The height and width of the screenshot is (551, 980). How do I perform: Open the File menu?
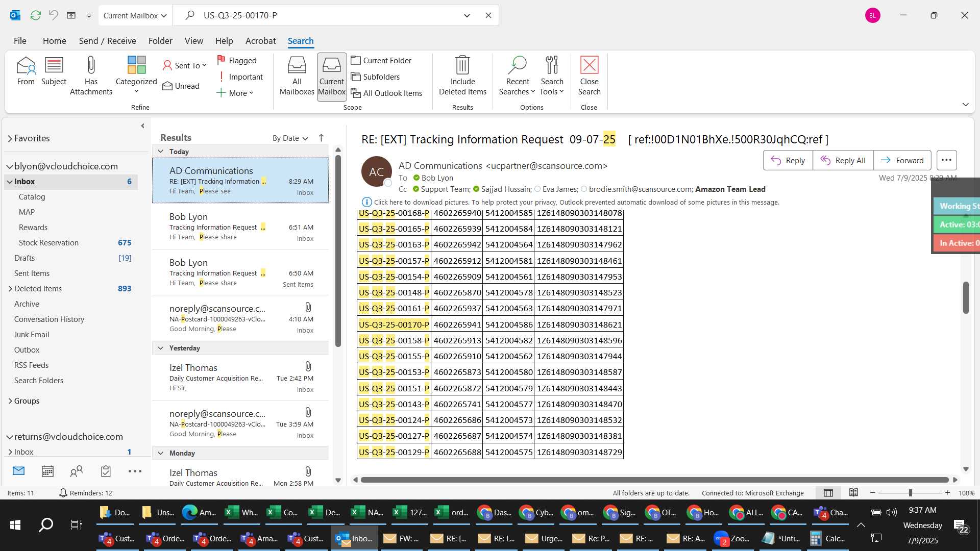coord(20,41)
